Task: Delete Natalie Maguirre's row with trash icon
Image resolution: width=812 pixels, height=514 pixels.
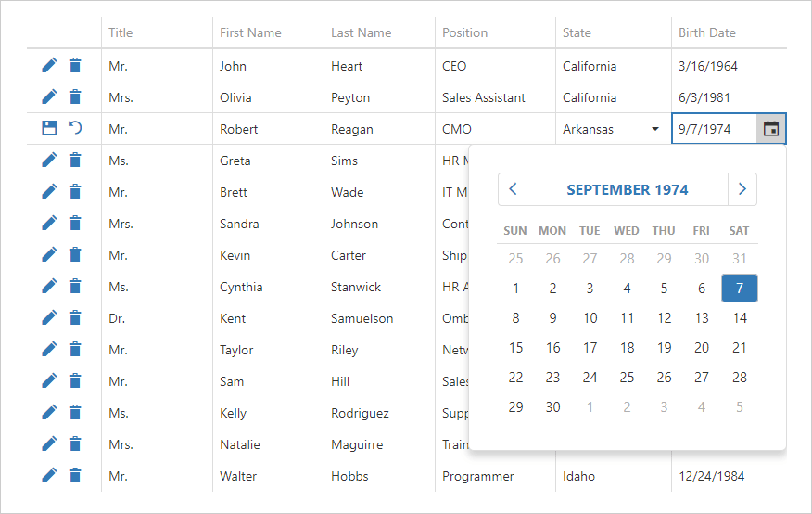Action: coord(75,444)
